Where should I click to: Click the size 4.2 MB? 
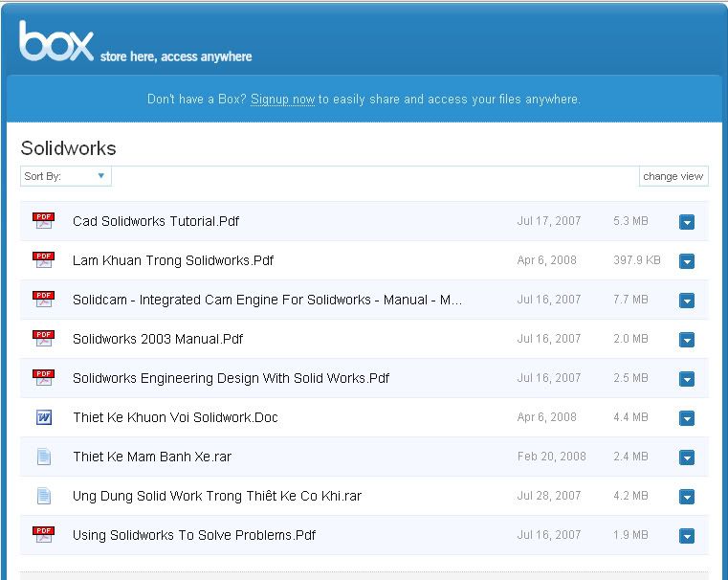630,496
